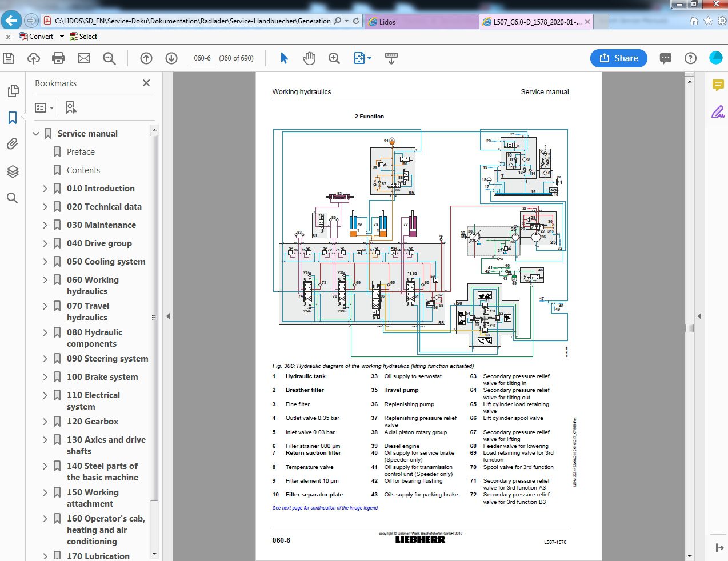Open the Help question mark icon
This screenshot has height=561, width=728.
pyautogui.click(x=690, y=58)
